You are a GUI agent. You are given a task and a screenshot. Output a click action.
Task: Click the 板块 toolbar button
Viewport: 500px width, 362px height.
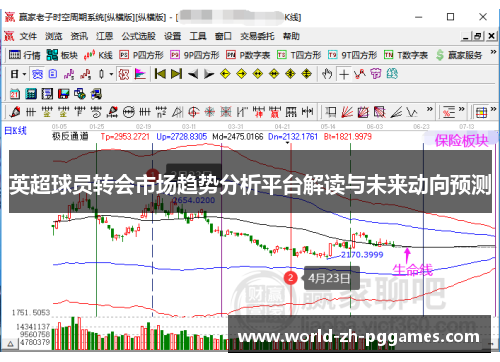(x=62, y=55)
